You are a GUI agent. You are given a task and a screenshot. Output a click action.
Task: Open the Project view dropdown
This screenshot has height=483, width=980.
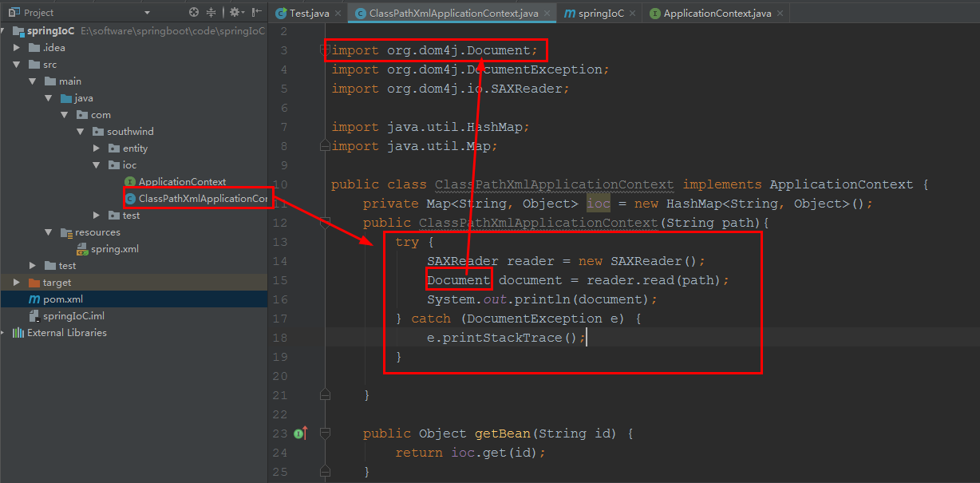[x=147, y=13]
